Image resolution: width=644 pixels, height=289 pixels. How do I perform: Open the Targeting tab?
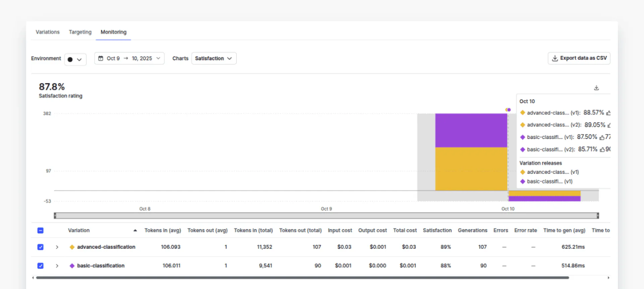tap(80, 32)
